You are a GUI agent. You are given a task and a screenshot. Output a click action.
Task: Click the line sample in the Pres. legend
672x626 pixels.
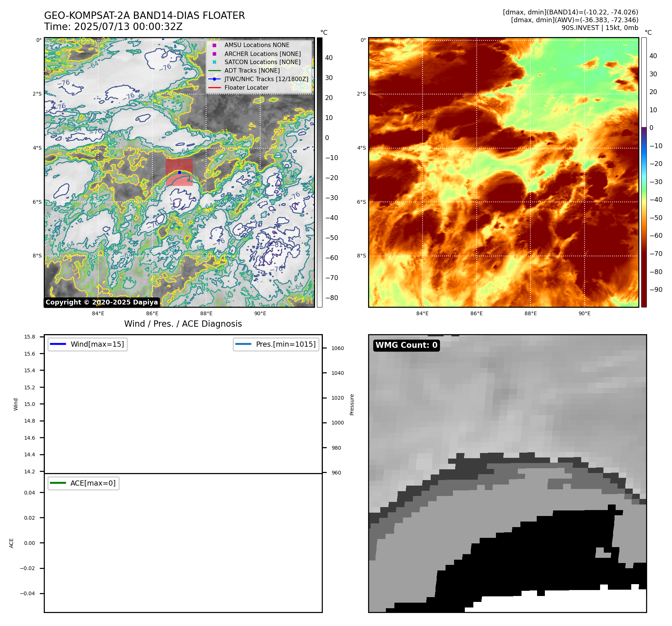pyautogui.click(x=243, y=344)
